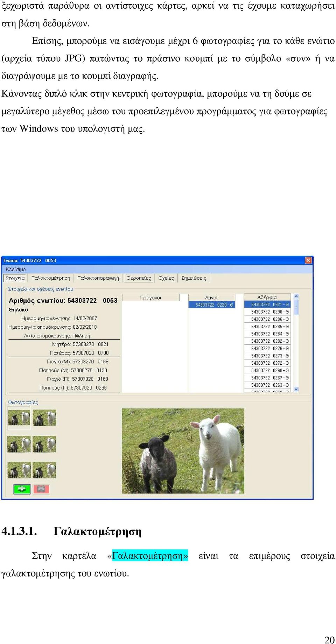Switch to the Σημειώσεις tab
Image resolution: width=336 pixels, height=644 pixels.
pos(194,278)
